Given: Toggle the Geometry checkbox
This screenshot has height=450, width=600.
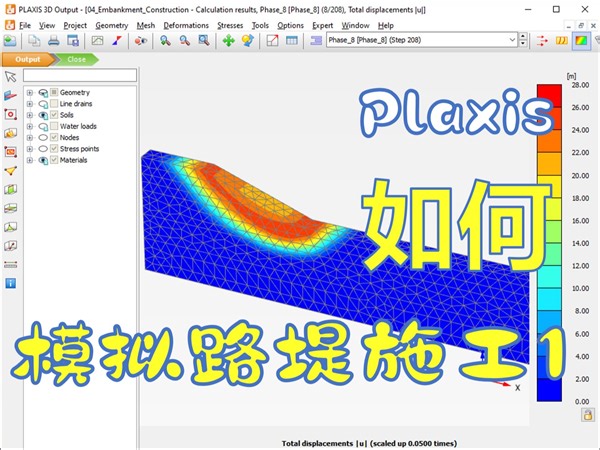Looking at the screenshot, I should [54, 92].
